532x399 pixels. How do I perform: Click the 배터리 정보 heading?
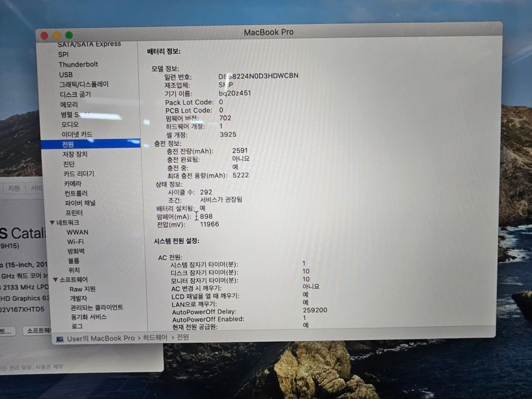click(x=163, y=52)
